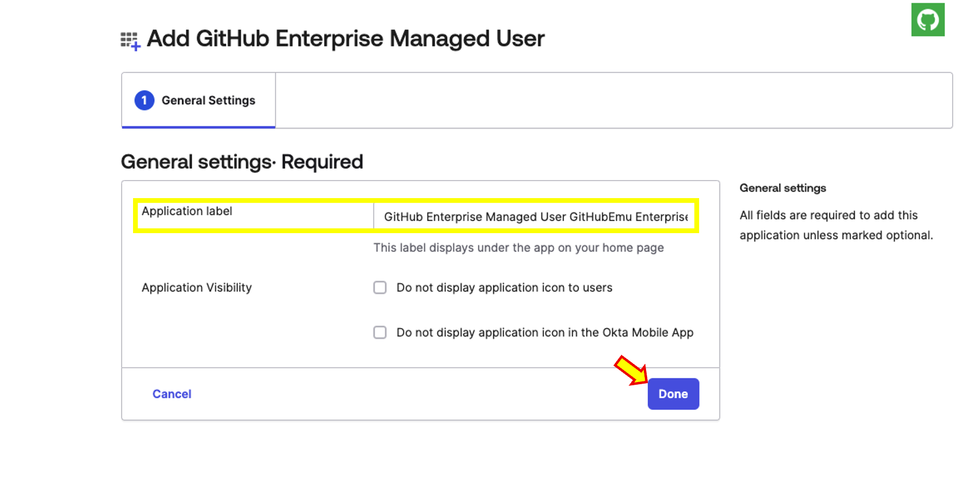Select the General Settings step tab
The width and height of the screenshot is (980, 492).
[198, 100]
